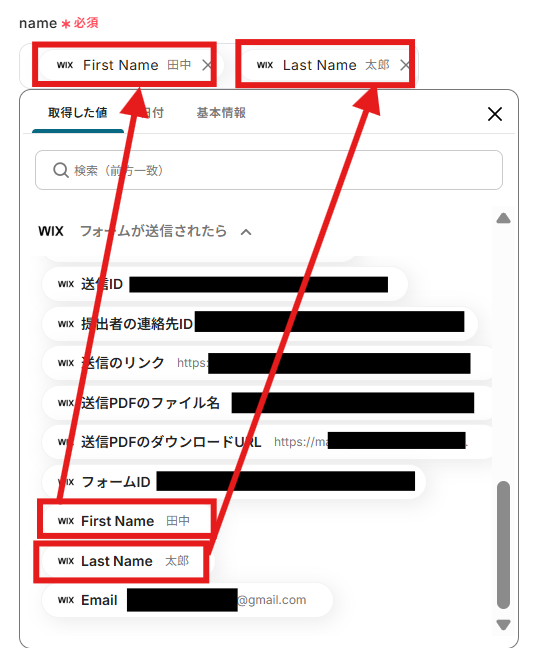Screen dimensions: 556x648
Task: Select the 送信PDFのダウンロードURL value item
Action: coord(267,442)
